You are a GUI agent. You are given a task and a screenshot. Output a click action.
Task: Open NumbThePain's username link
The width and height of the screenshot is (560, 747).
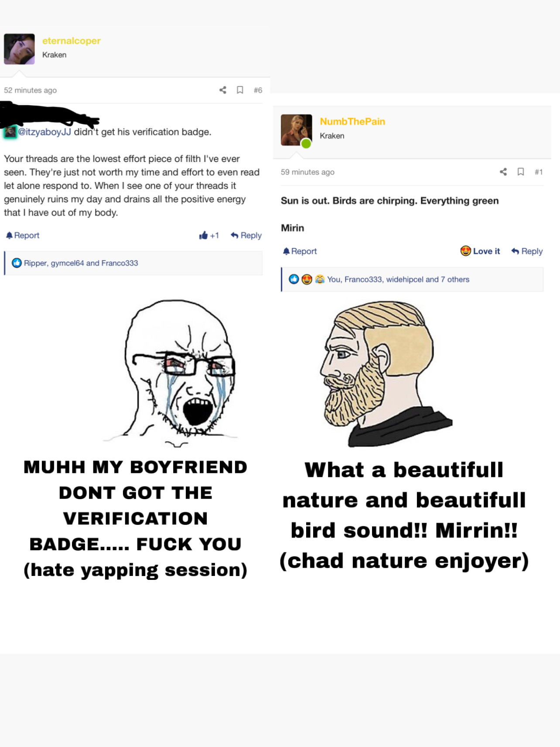coord(352,121)
